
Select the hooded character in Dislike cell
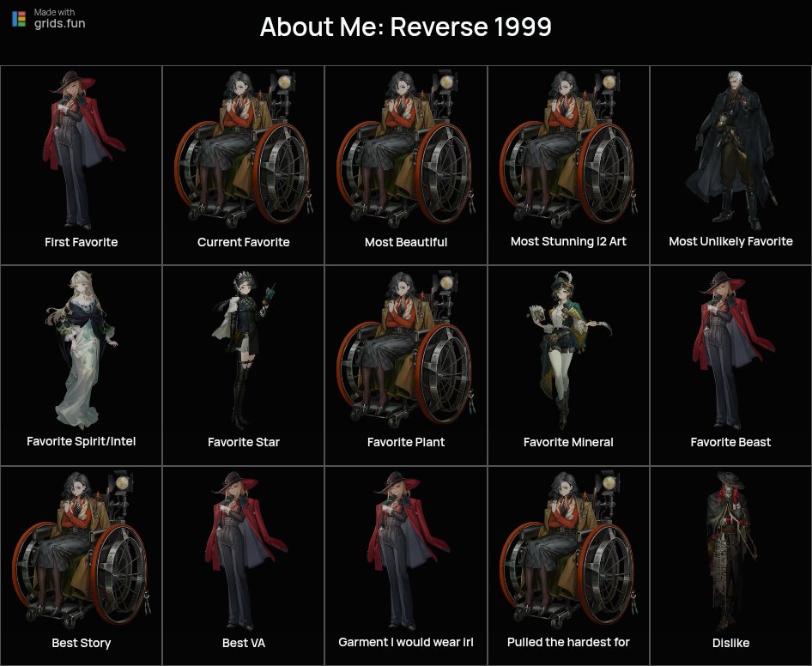coord(730,550)
